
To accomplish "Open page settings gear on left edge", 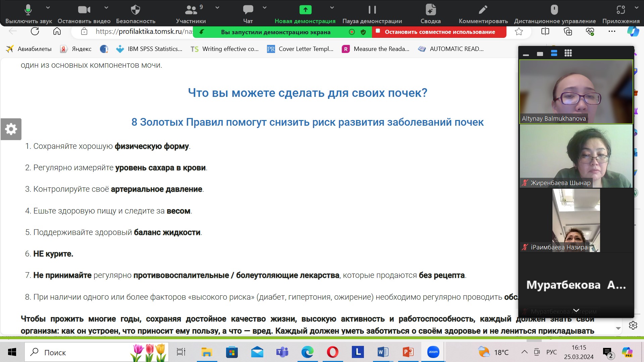I will pos(11,129).
